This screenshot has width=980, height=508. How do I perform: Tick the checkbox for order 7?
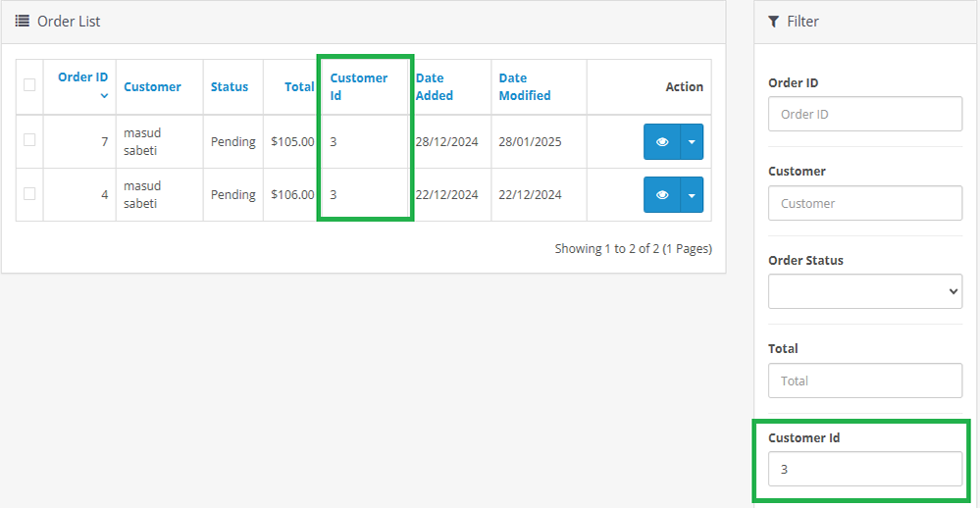[29, 140]
